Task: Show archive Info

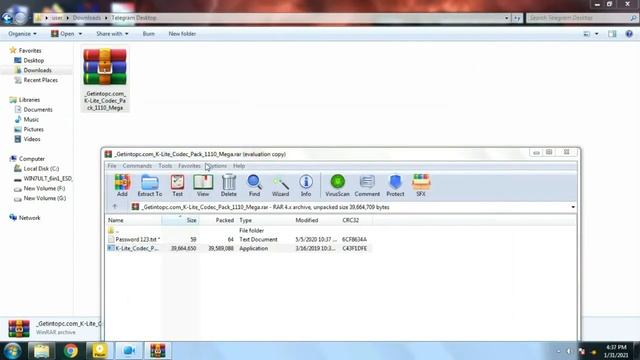Action: pos(306,186)
